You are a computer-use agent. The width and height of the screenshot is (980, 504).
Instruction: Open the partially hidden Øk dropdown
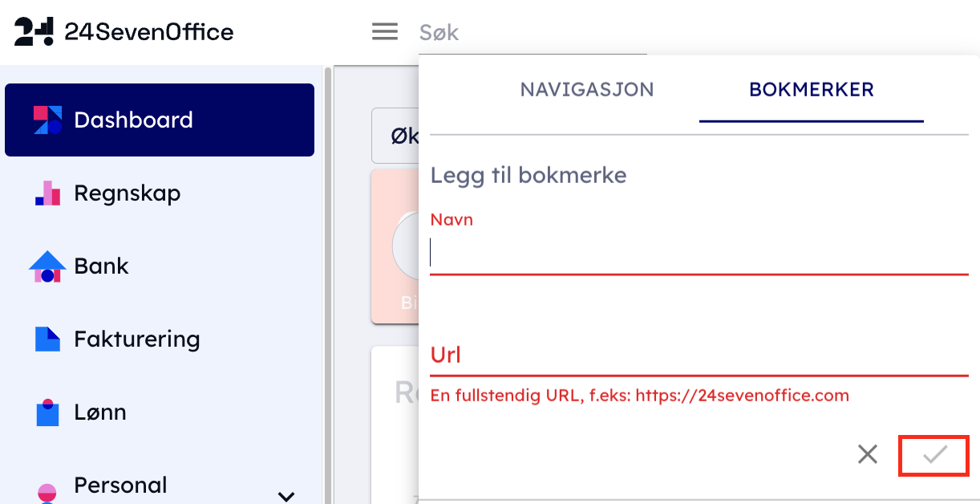pyautogui.click(x=395, y=136)
